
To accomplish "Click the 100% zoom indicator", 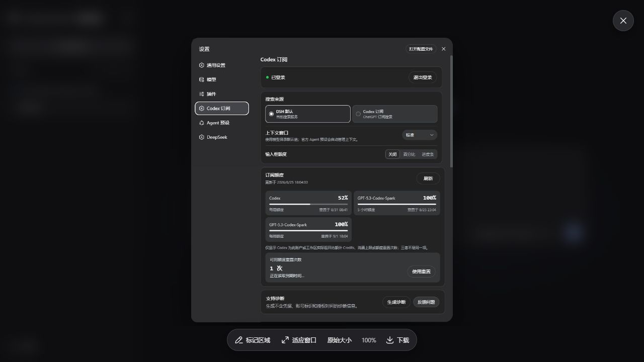I will (369, 340).
